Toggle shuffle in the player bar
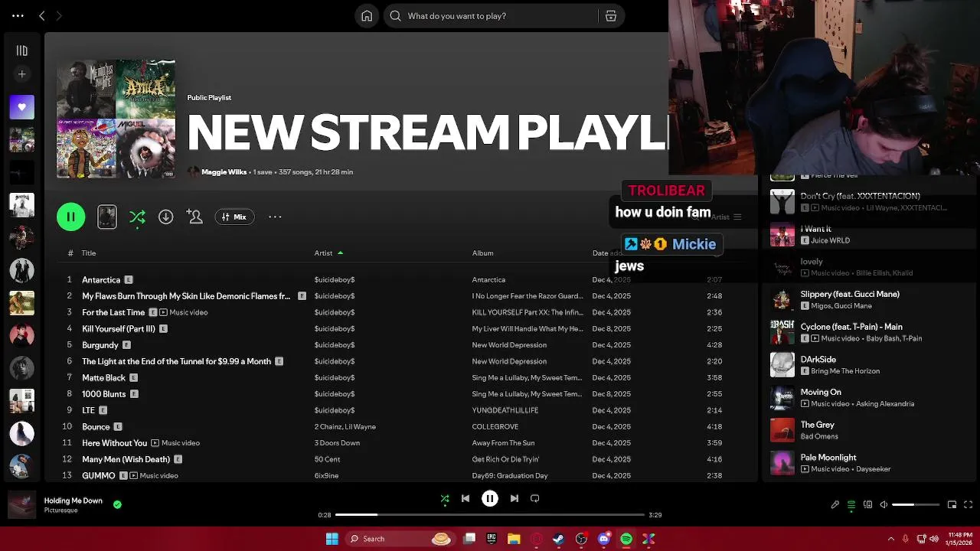 445,499
